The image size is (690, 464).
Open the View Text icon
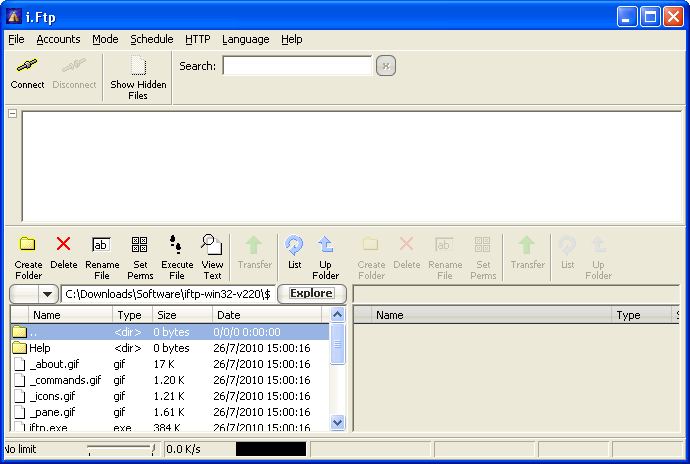coord(212,244)
